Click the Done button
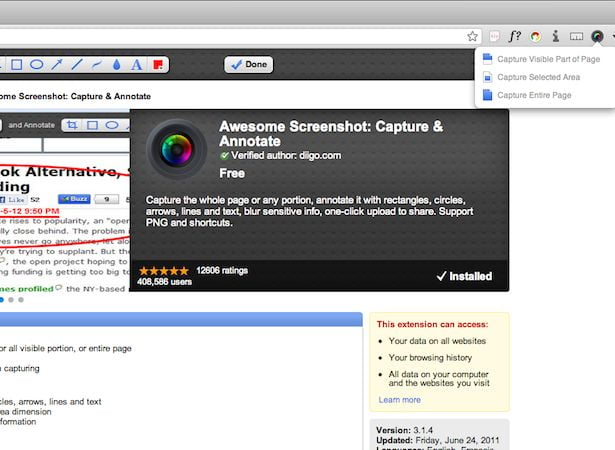The height and width of the screenshot is (450, 615). pyautogui.click(x=249, y=64)
